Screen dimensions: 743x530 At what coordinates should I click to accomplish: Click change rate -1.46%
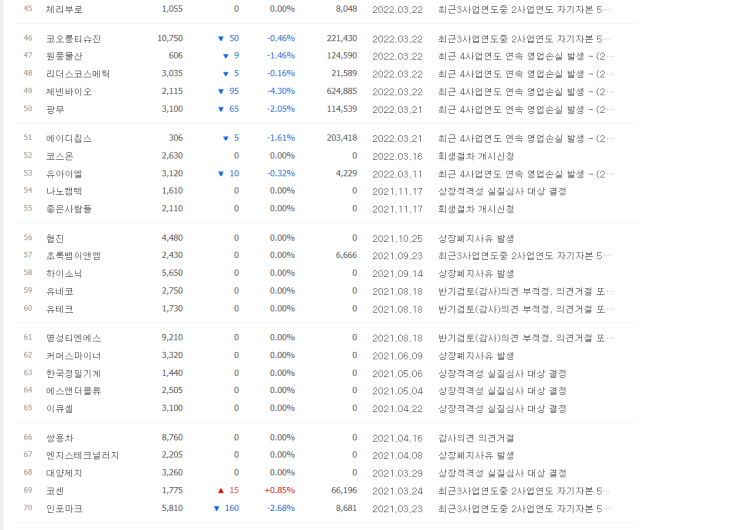[281, 55]
